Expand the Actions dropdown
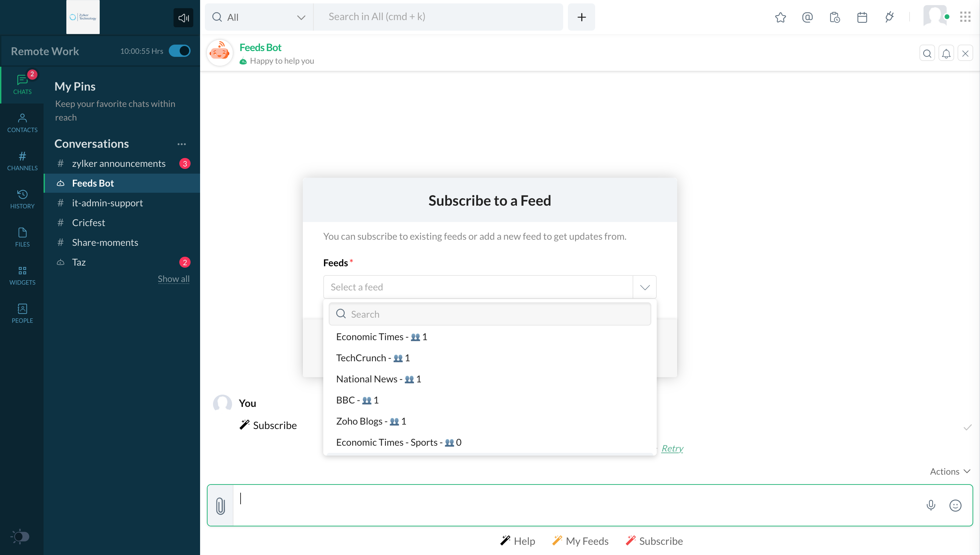This screenshot has width=980, height=555. 949,472
